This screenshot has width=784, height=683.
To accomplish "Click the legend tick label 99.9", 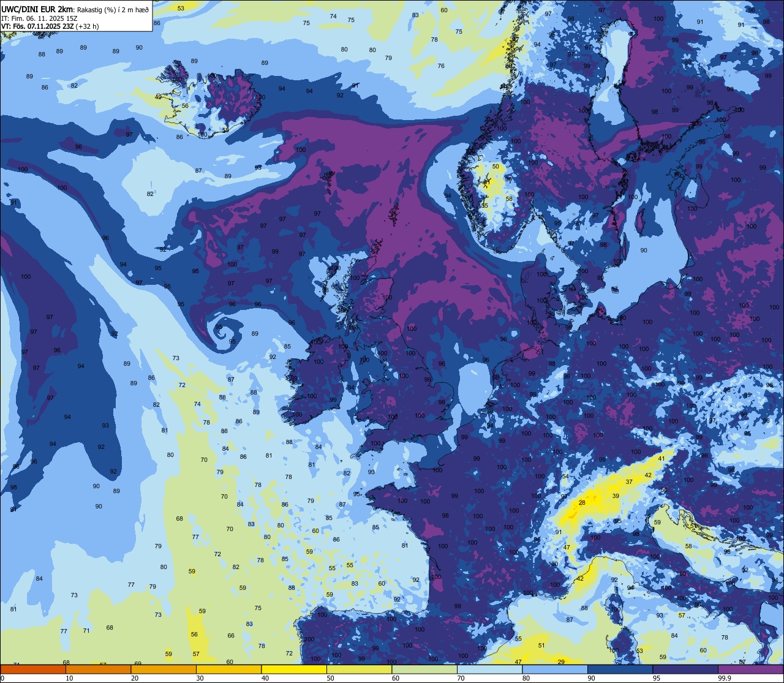I will (x=725, y=678).
